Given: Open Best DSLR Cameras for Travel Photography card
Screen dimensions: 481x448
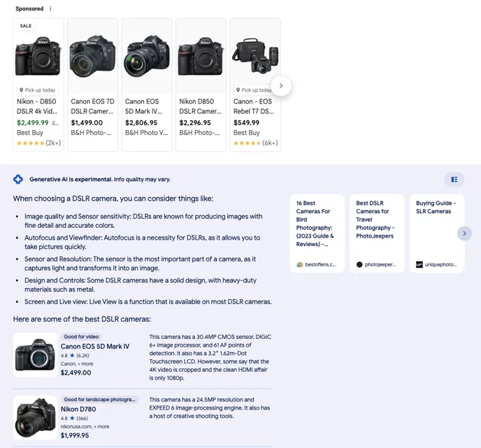Looking at the screenshot, I should click(377, 233).
